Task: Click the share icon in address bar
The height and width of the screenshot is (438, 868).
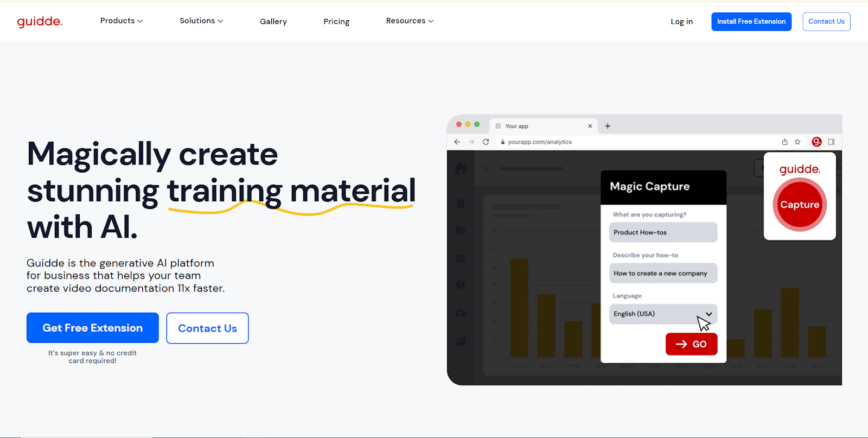Action: coord(784,142)
